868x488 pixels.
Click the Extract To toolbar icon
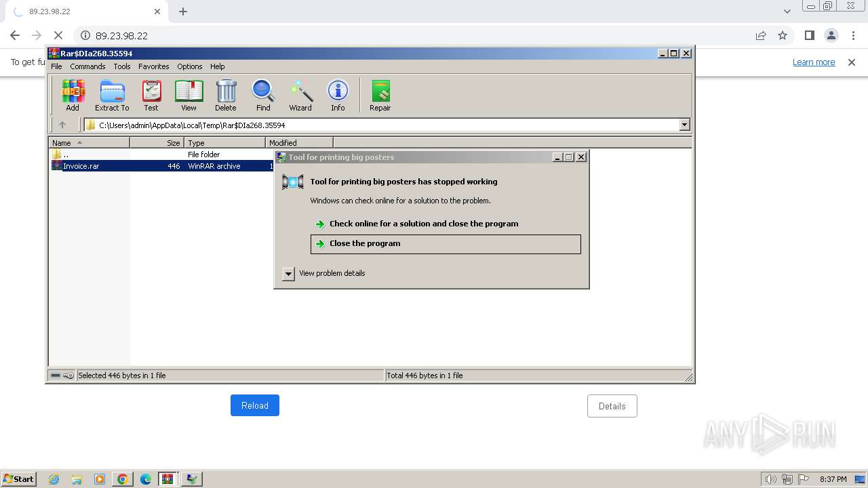click(112, 95)
